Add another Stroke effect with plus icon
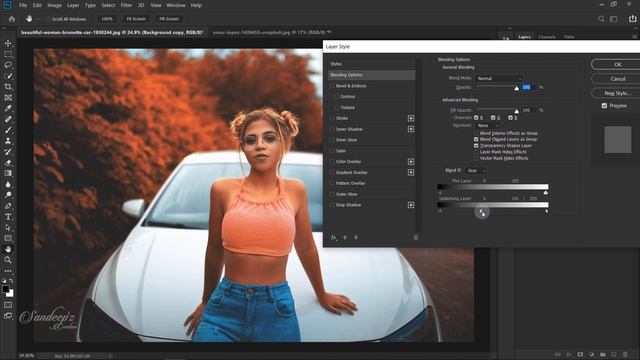The width and height of the screenshot is (640, 360). [411, 118]
